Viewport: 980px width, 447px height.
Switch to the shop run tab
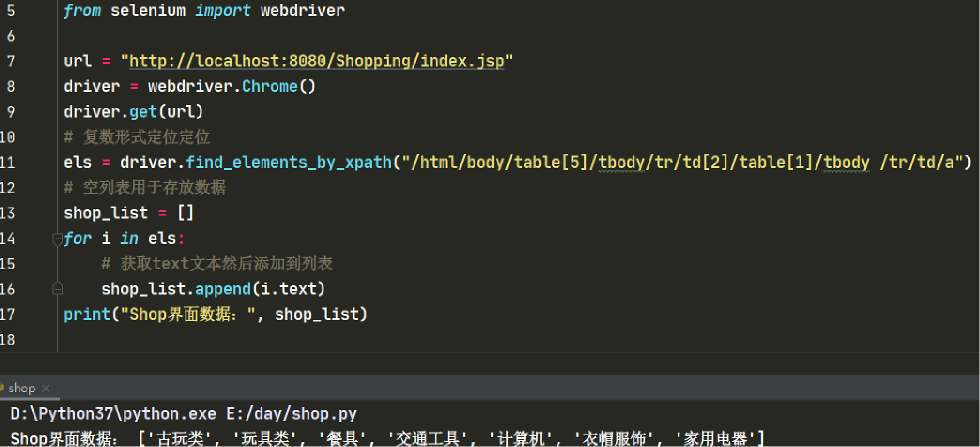click(22, 388)
